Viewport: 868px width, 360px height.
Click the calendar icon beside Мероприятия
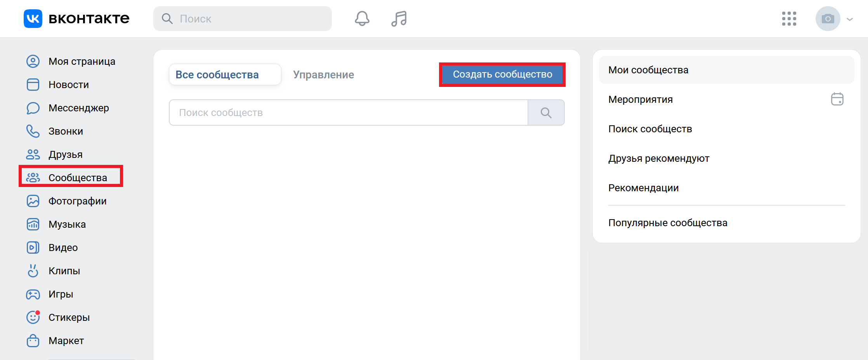tap(837, 99)
